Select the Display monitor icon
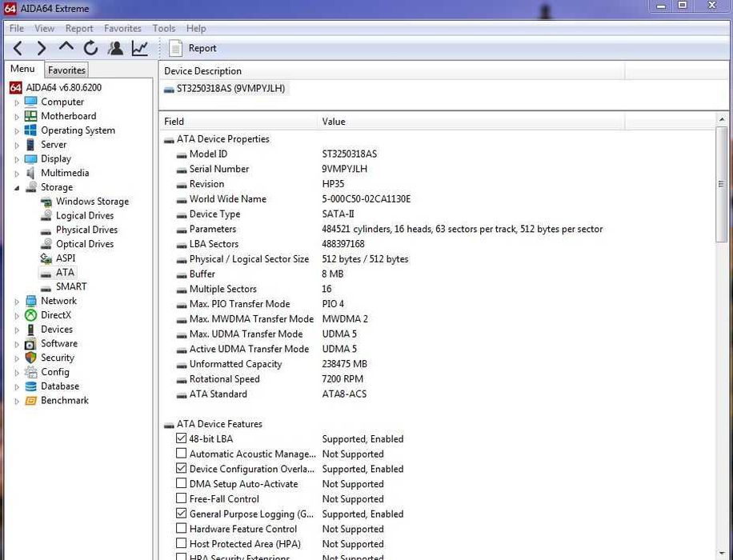This screenshot has height=560, width=733. click(x=31, y=159)
